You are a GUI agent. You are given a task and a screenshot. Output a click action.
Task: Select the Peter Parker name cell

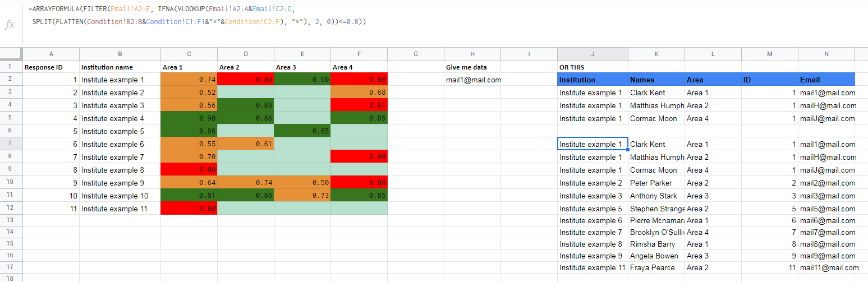pyautogui.click(x=656, y=183)
